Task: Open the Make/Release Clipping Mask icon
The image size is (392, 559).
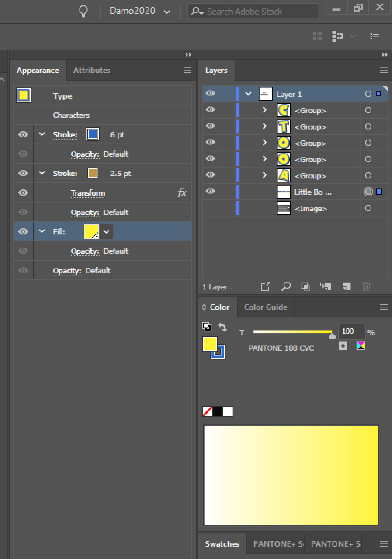Action: point(305,287)
